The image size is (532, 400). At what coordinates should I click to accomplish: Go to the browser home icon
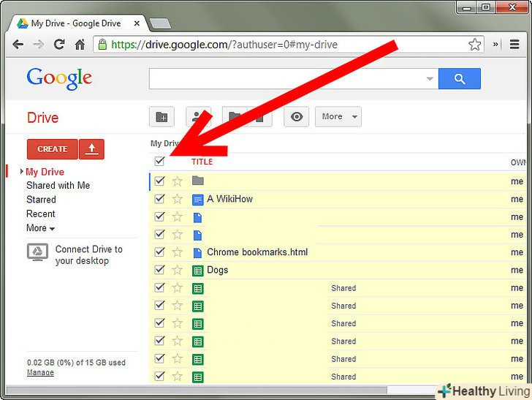[x=80, y=45]
